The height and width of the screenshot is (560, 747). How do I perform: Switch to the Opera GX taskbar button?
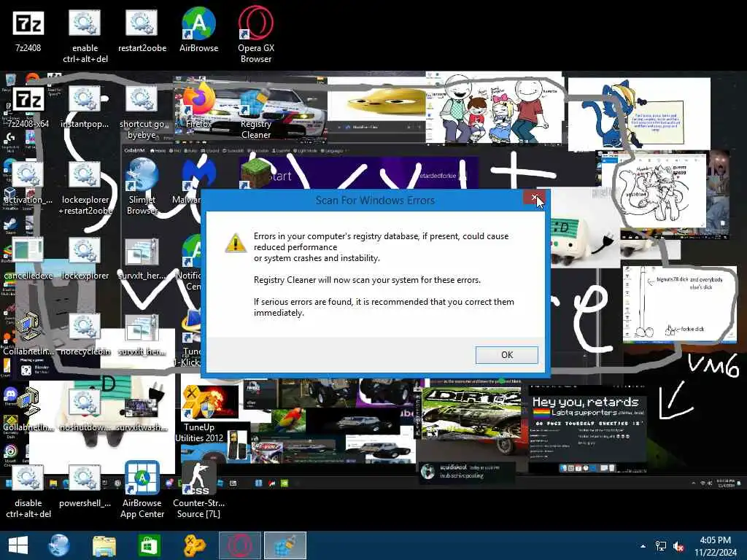click(x=239, y=545)
